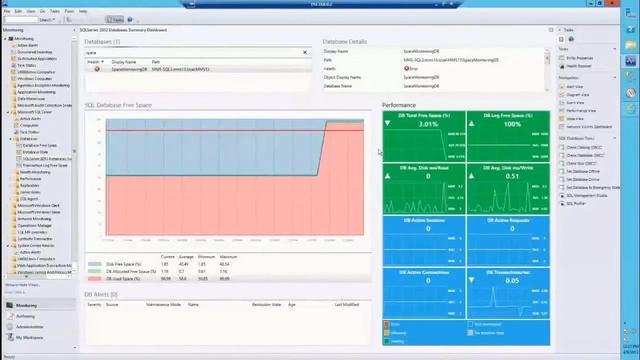This screenshot has width=640, height=360.
Task: Click the DB Log Free Space tile
Action: click(x=508, y=137)
